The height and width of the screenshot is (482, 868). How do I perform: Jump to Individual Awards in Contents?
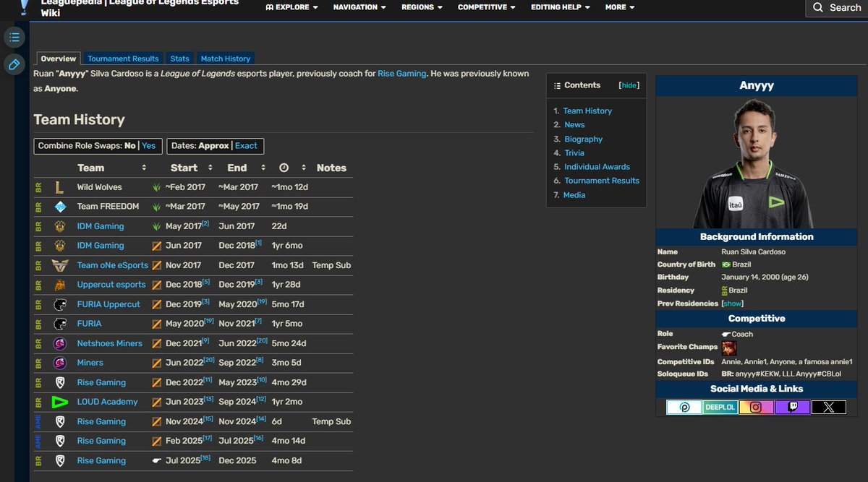(x=597, y=167)
